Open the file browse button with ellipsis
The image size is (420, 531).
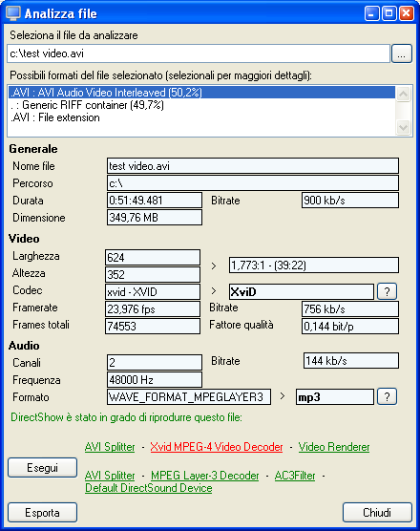point(402,53)
